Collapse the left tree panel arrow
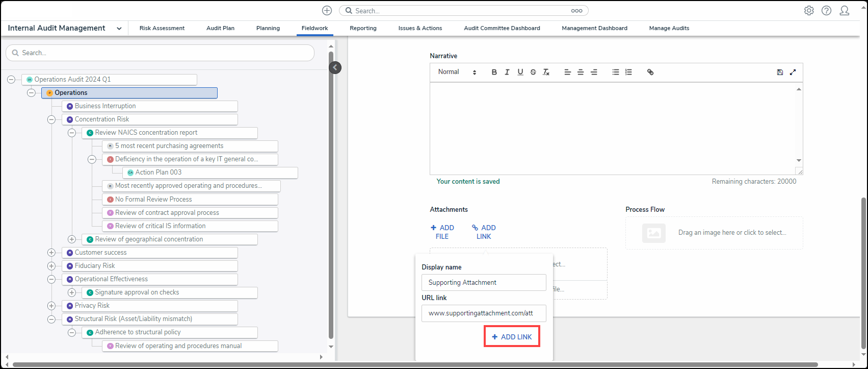 [x=335, y=67]
